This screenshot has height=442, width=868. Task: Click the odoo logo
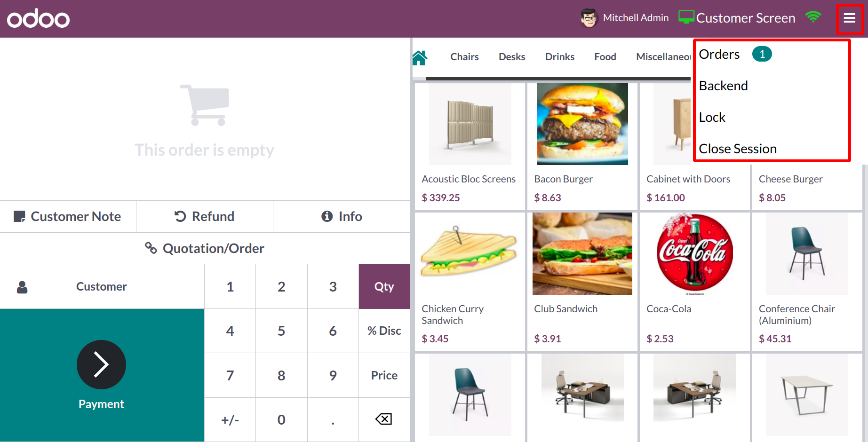[x=39, y=19]
